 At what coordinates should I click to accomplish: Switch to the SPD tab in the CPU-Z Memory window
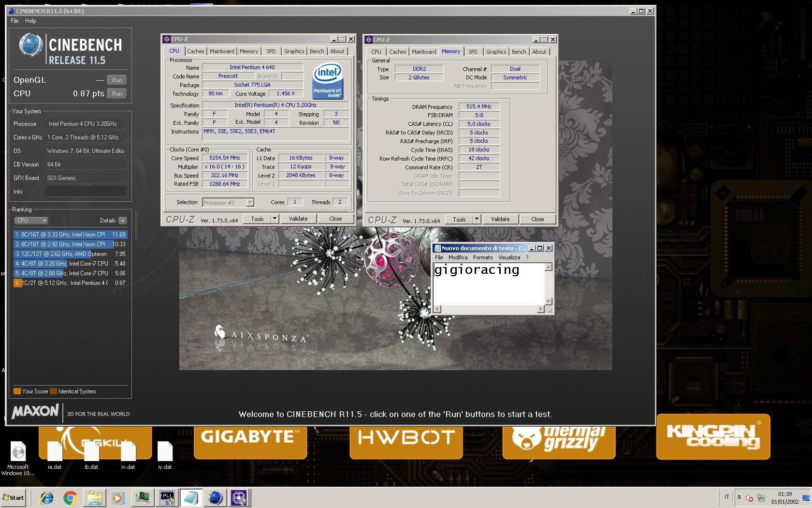(473, 52)
